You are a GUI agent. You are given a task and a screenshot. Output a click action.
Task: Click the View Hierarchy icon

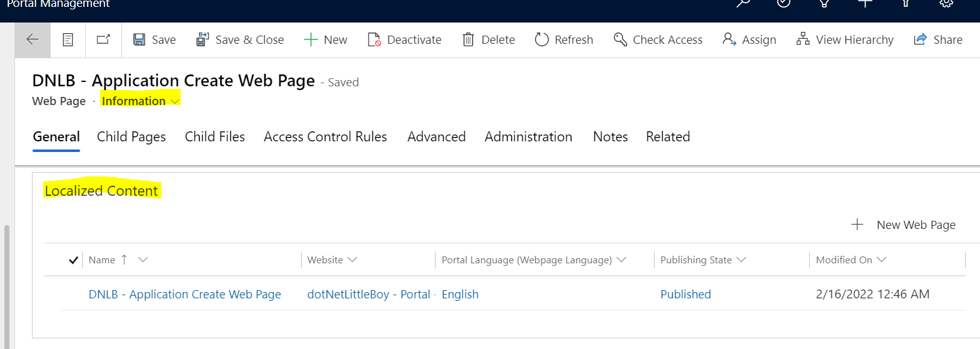point(803,39)
